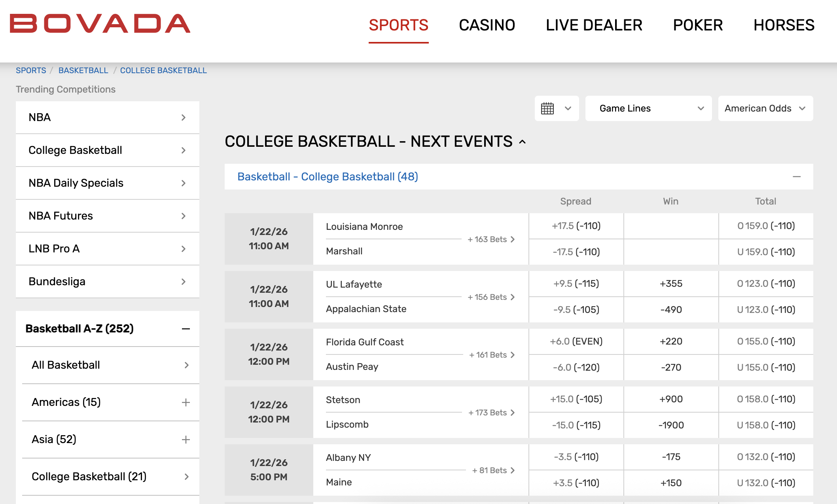Click the arrow next to NBA
Screen dimensions: 837x504
[184, 117]
